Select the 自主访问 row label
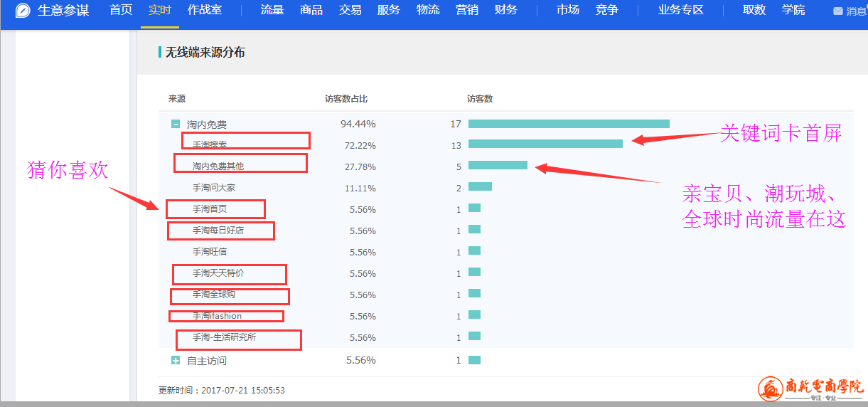 [207, 361]
